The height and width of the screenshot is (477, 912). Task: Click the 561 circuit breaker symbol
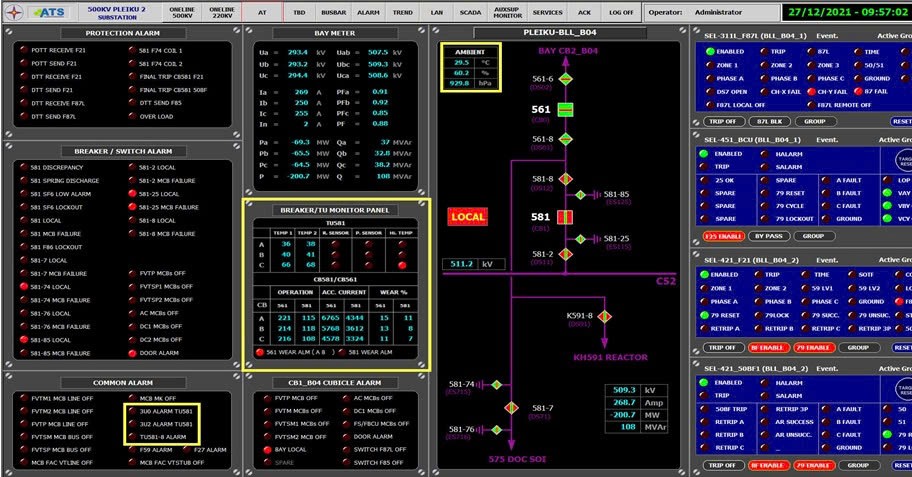pos(565,109)
